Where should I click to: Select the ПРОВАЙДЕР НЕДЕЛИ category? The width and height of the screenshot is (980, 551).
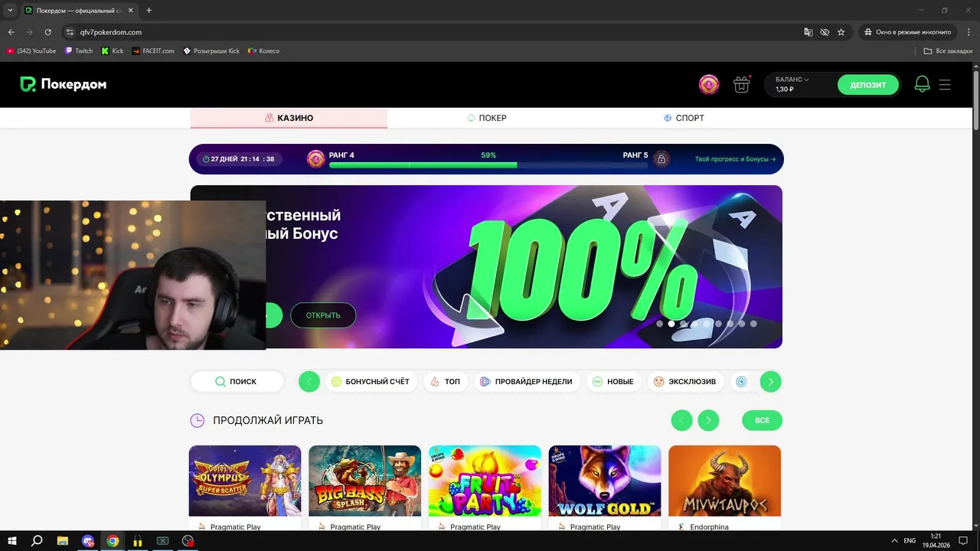point(526,381)
